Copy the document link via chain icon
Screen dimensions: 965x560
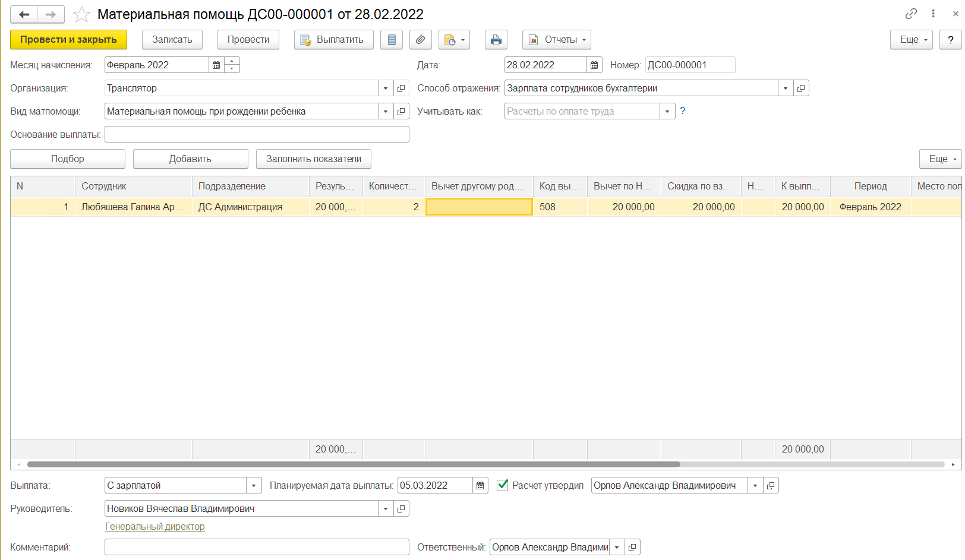(910, 14)
